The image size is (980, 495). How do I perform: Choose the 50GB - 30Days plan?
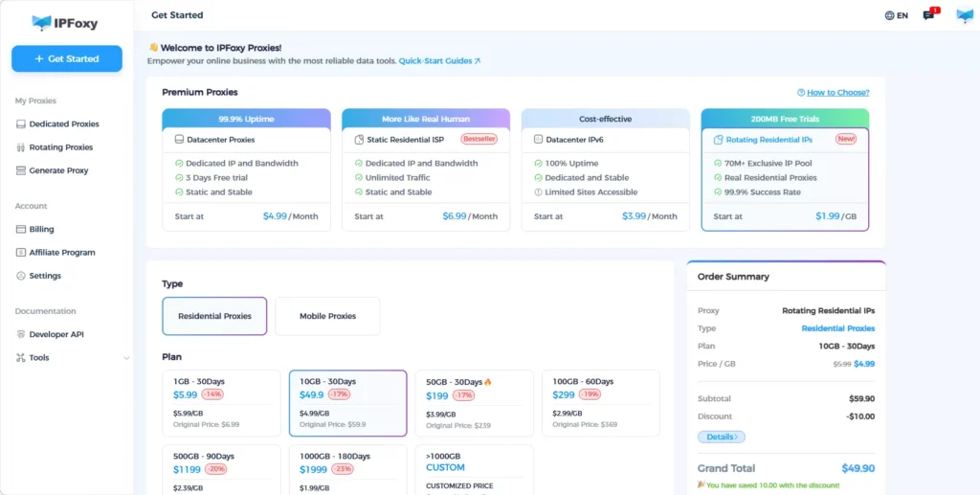tap(476, 402)
